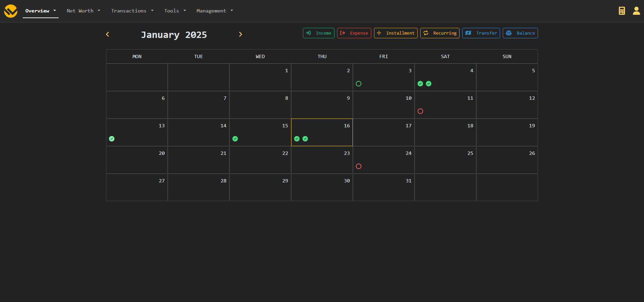Click the red circle on January 24
The height and width of the screenshot is (302, 644).
point(359,166)
